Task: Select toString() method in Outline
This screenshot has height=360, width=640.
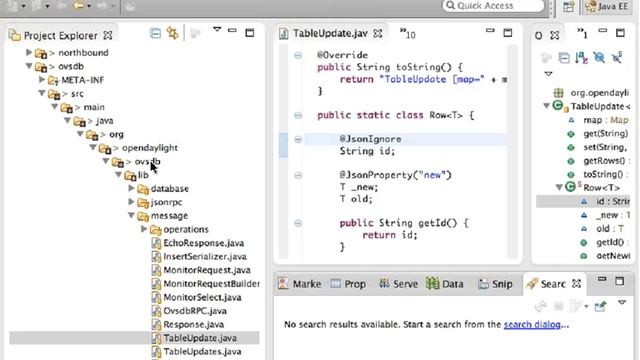Action: (605, 174)
